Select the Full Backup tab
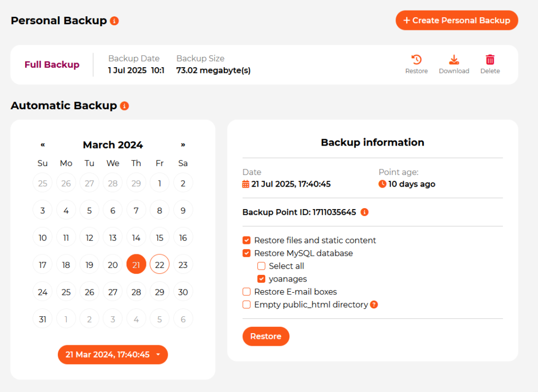 click(52, 64)
